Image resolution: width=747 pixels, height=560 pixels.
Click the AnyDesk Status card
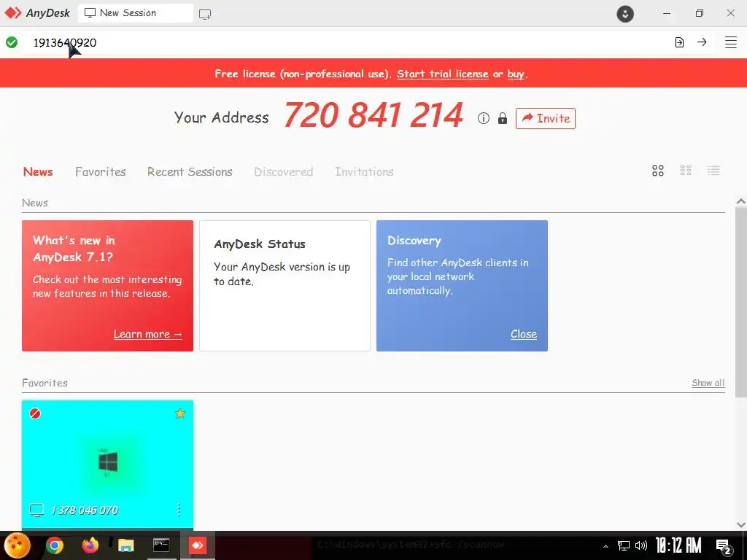(285, 286)
